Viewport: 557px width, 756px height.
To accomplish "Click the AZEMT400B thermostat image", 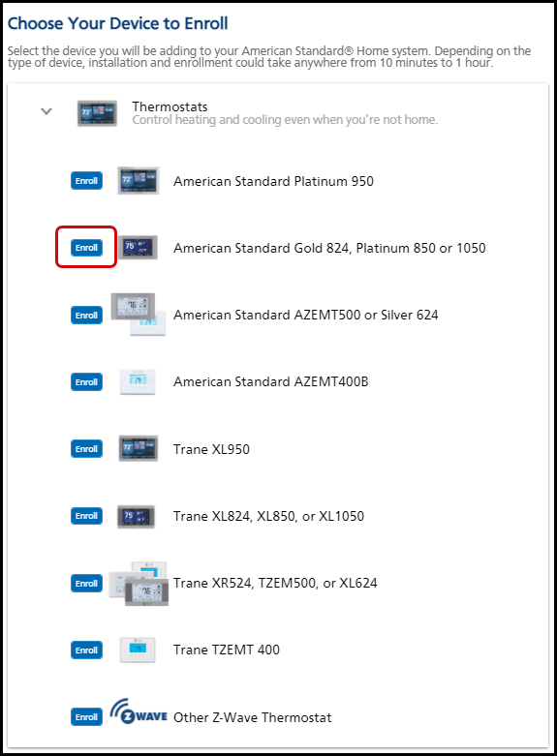I will [x=138, y=381].
